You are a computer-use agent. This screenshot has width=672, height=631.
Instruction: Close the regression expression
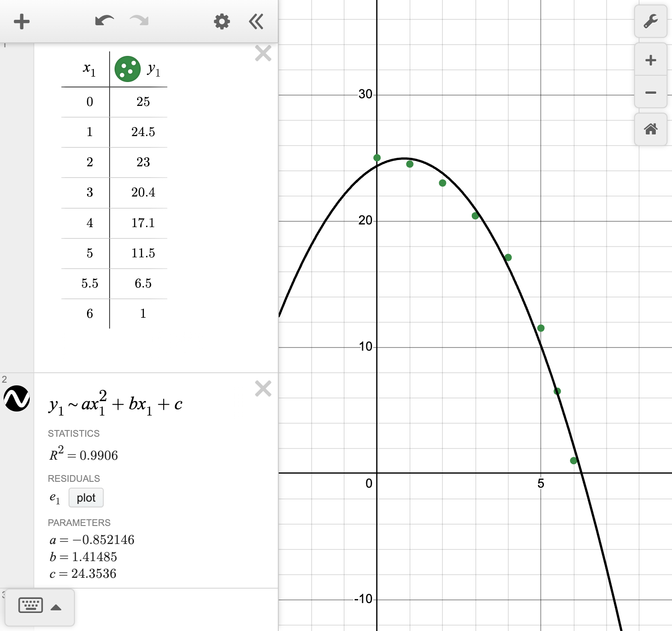click(263, 389)
